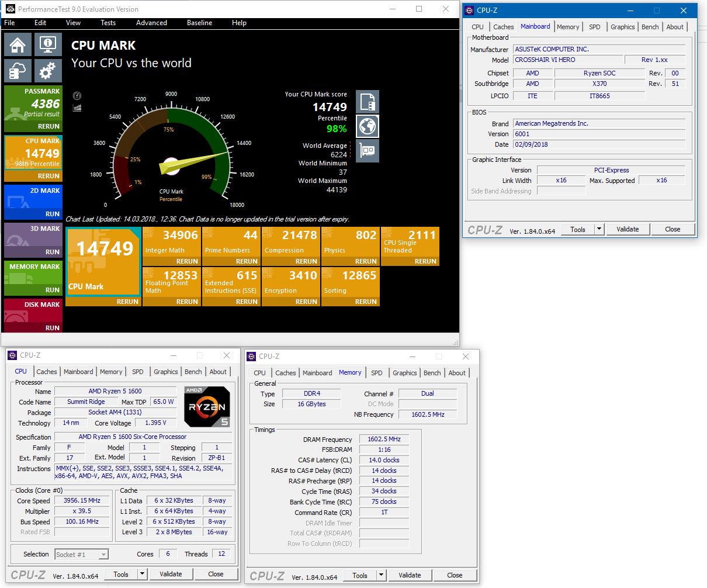Click the world comparison globe icon
Image resolution: width=707 pixels, height=588 pixels.
pos(368,126)
